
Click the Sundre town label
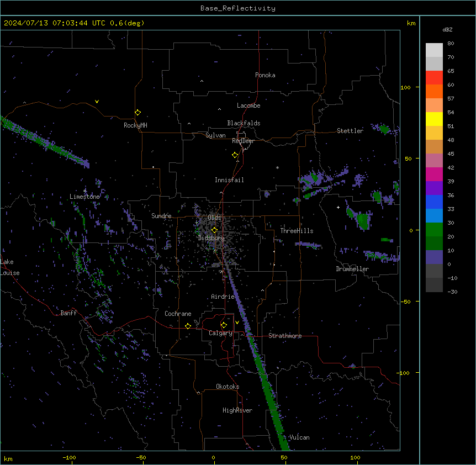(x=161, y=216)
